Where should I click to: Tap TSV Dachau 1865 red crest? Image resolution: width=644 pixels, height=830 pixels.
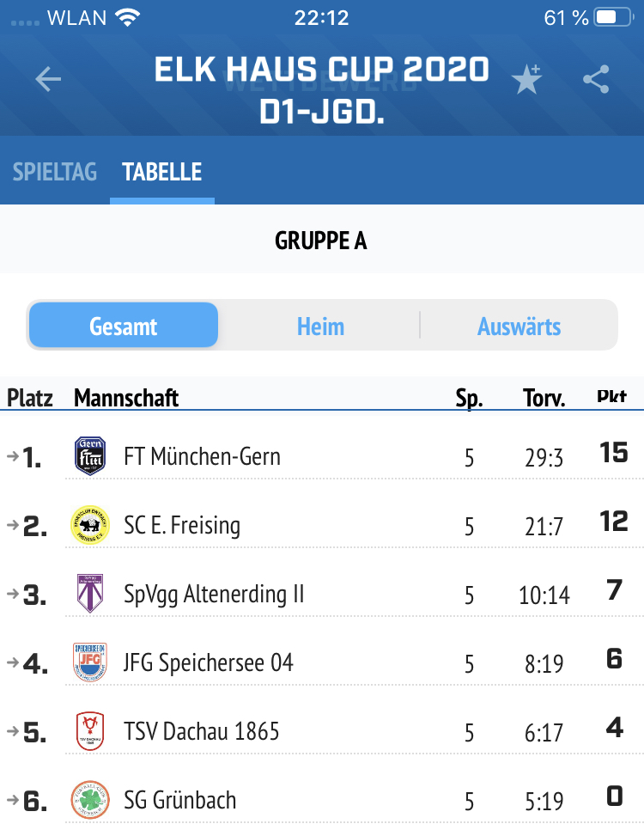coord(90,731)
